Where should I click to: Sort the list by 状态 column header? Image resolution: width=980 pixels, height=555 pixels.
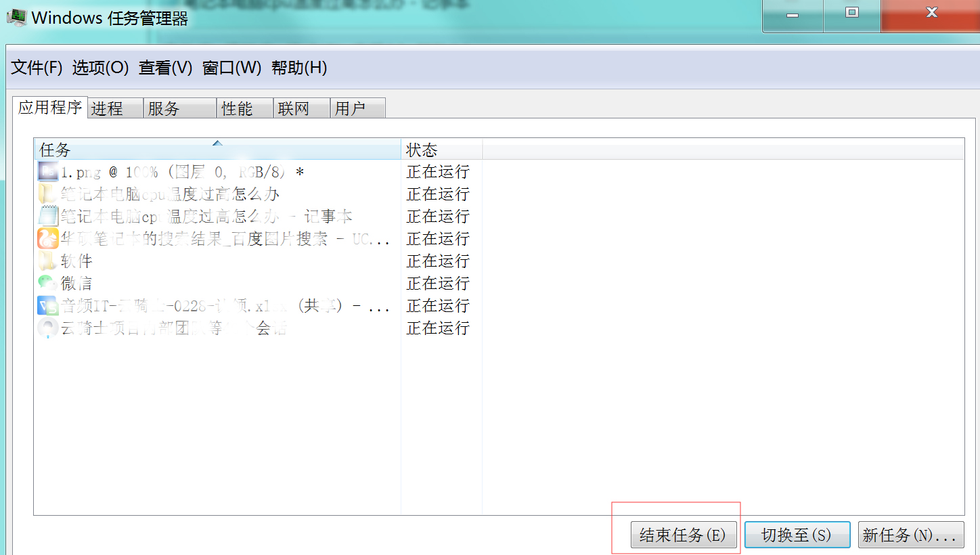pyautogui.click(x=441, y=150)
